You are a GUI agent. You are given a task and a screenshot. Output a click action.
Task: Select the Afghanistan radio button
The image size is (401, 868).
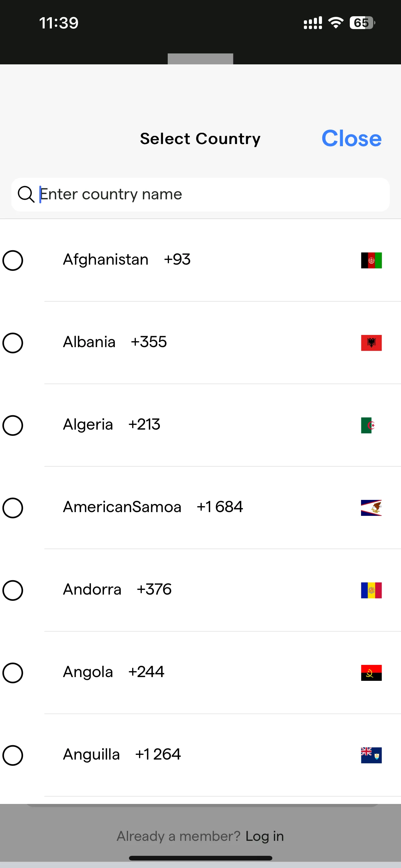(x=13, y=260)
